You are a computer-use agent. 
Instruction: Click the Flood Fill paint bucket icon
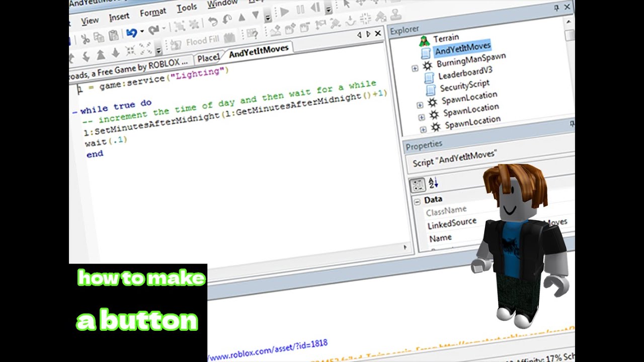point(176,45)
